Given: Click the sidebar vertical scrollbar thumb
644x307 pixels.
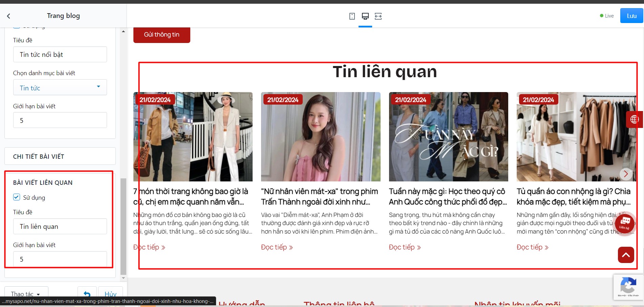Looking at the screenshot, I should [123, 226].
